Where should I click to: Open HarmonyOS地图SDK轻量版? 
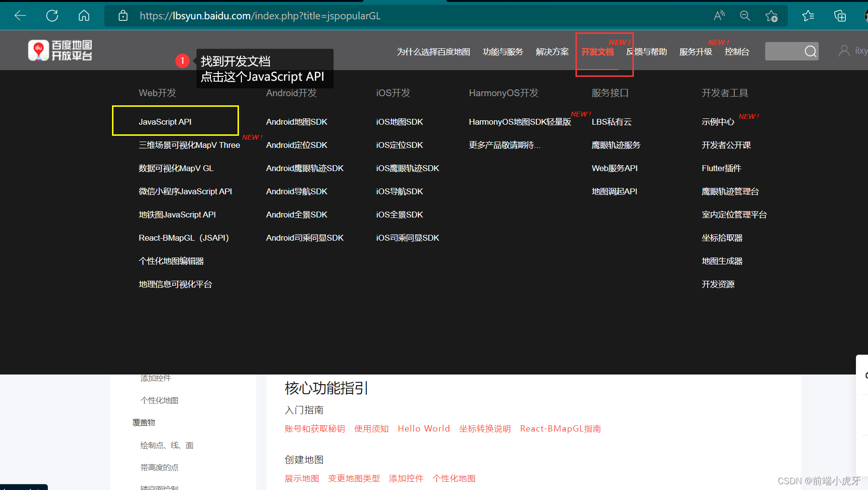coord(520,122)
